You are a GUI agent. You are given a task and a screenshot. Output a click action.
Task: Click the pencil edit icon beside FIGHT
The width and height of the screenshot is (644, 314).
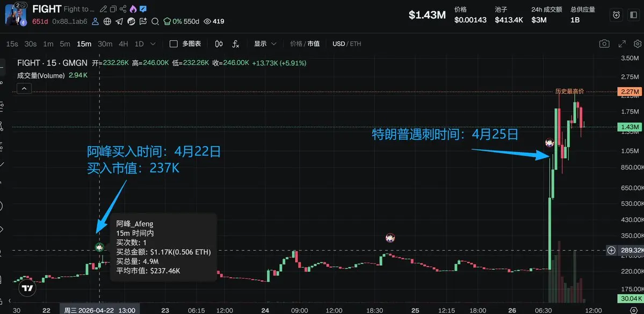[104, 9]
